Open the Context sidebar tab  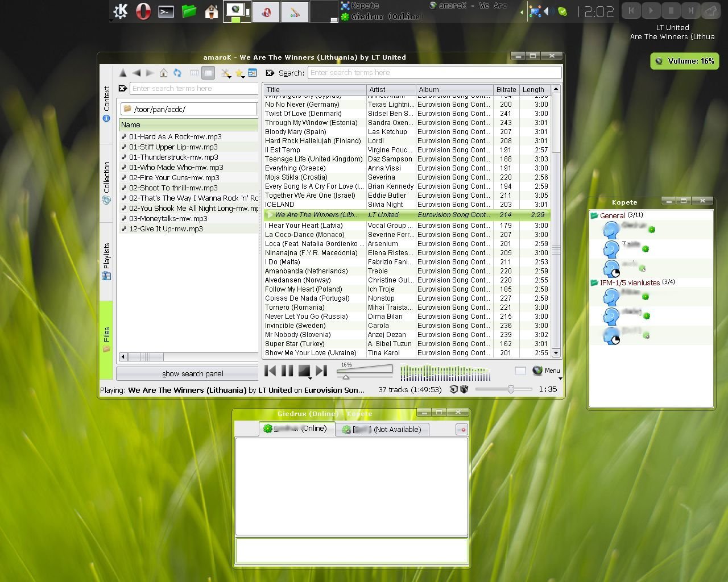106,103
